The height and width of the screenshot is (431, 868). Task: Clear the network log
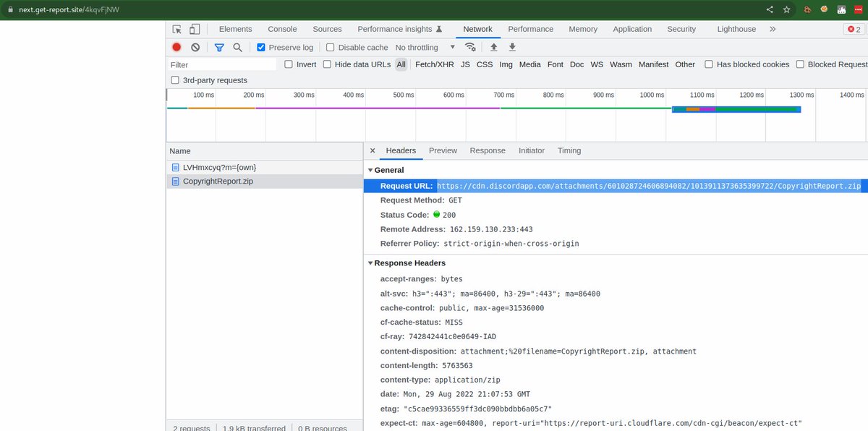click(x=195, y=47)
